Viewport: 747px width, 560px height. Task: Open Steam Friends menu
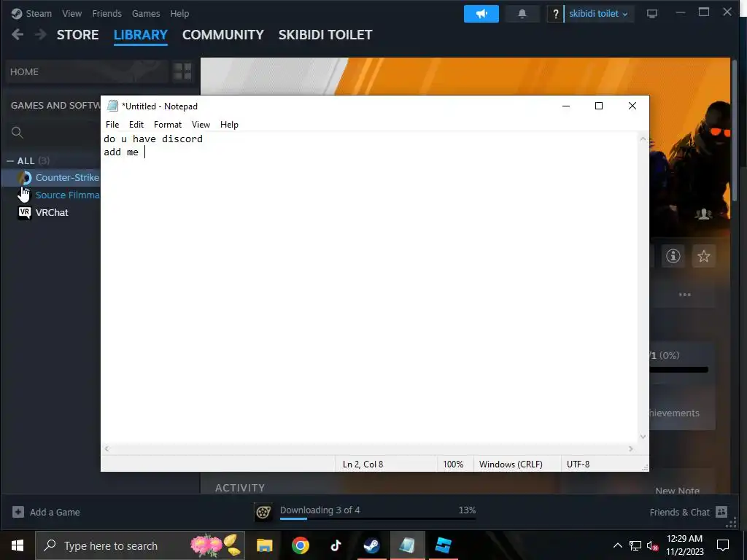107,13
